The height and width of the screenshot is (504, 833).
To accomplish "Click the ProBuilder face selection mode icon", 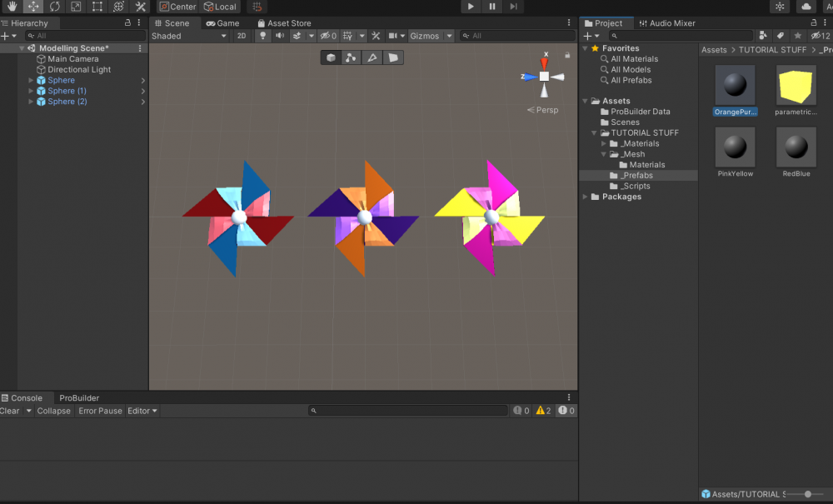I will click(x=393, y=57).
